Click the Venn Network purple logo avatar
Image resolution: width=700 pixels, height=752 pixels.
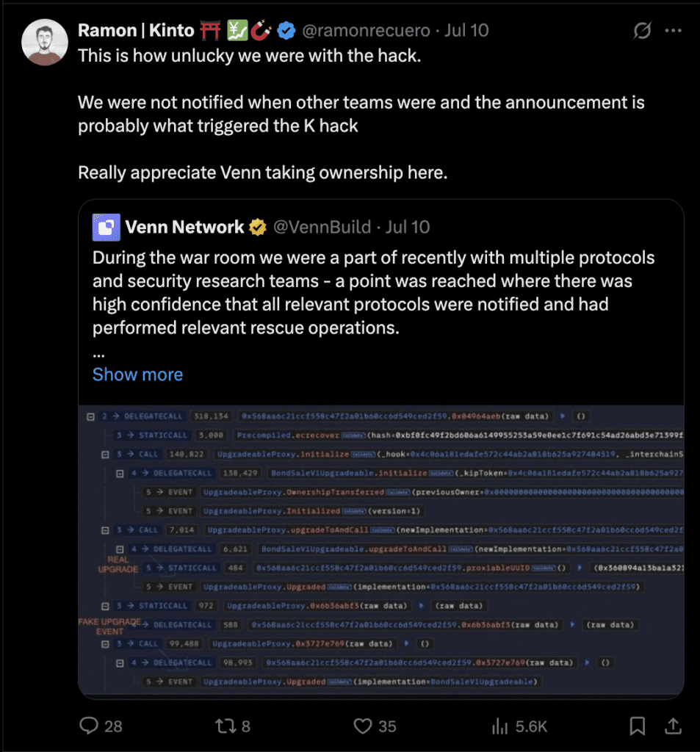106,228
